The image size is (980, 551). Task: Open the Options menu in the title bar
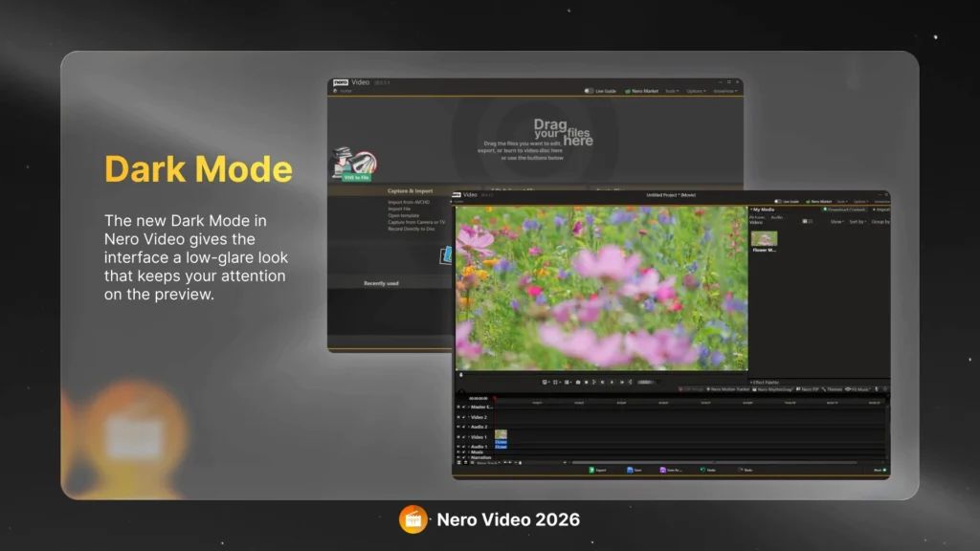[x=858, y=201]
